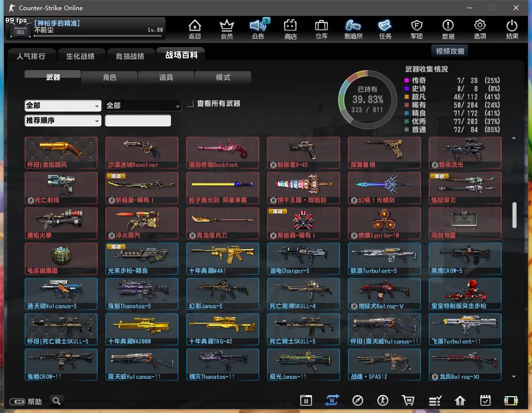This screenshot has height=413, width=532.
Task: Enable the 查看所有武器 checkbox
Action: 190,103
